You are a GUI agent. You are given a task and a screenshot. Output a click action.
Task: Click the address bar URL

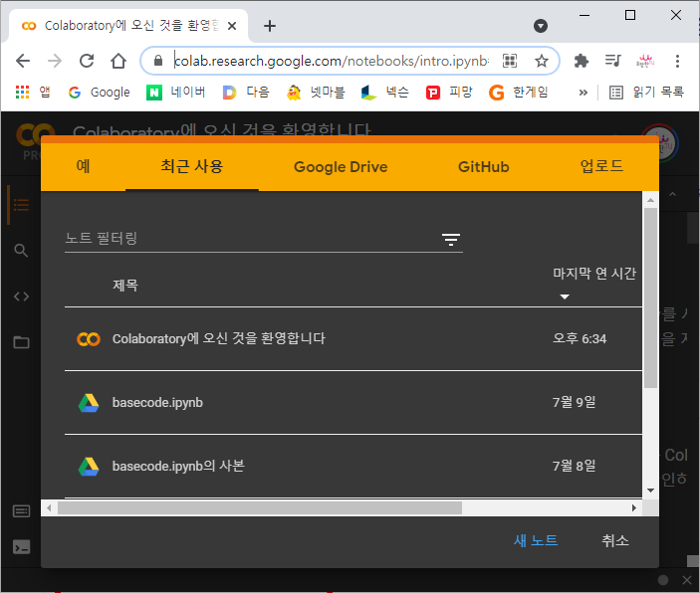pyautogui.click(x=332, y=61)
